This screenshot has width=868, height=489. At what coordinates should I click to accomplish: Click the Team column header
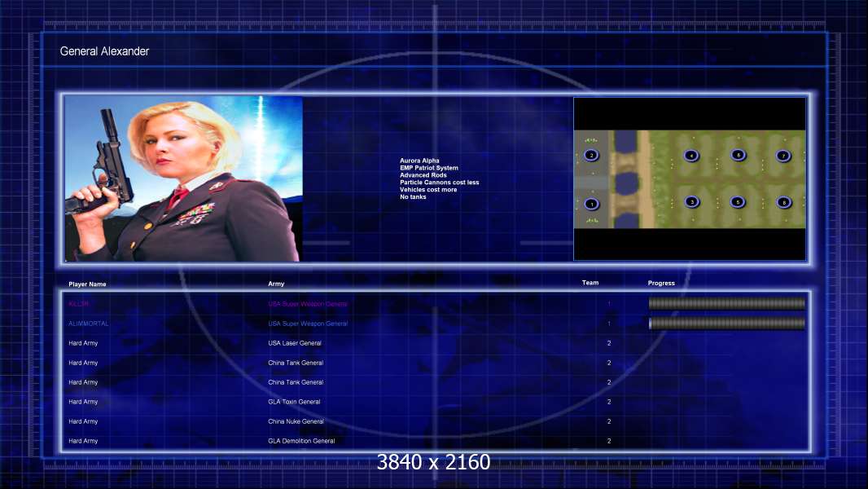[590, 283]
